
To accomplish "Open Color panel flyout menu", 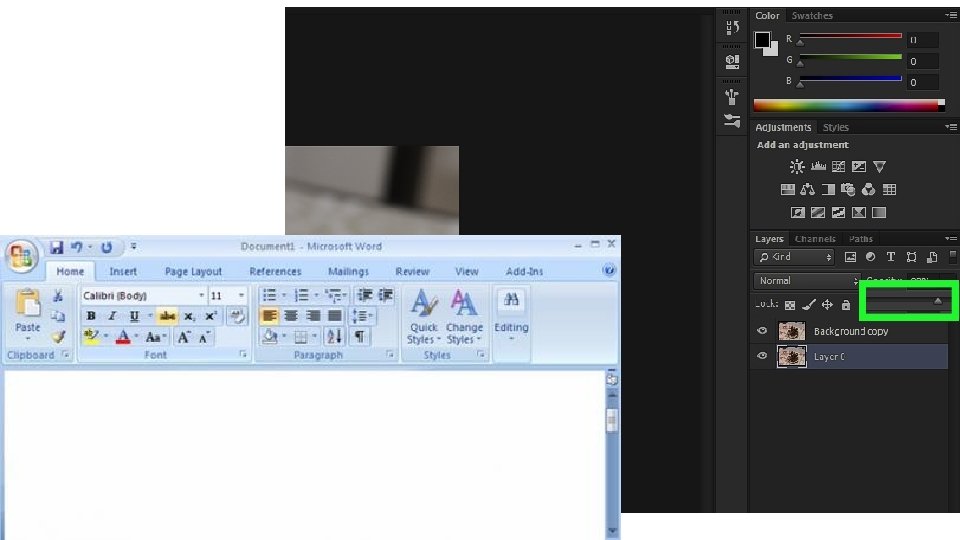I will coord(951,15).
